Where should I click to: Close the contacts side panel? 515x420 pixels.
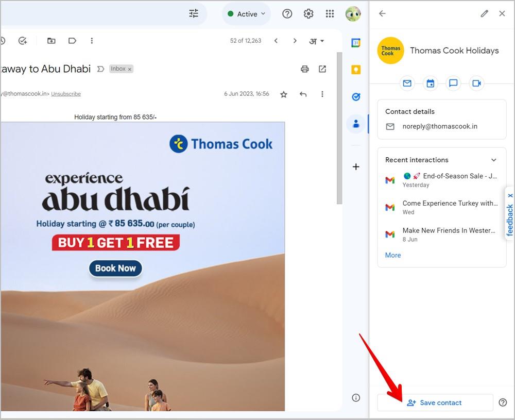coord(502,13)
